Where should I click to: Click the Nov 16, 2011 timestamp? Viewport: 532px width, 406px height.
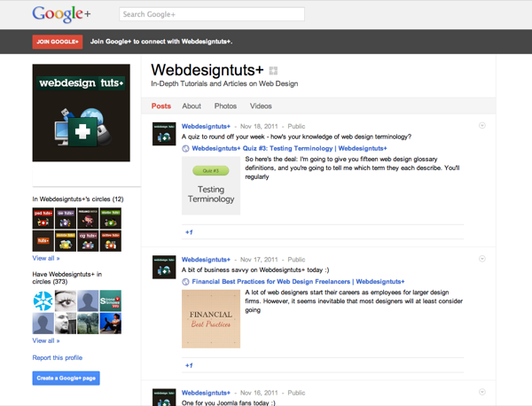(x=259, y=393)
